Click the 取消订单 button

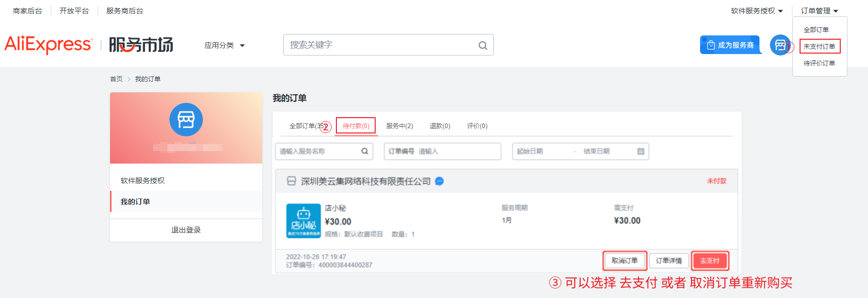pos(624,261)
